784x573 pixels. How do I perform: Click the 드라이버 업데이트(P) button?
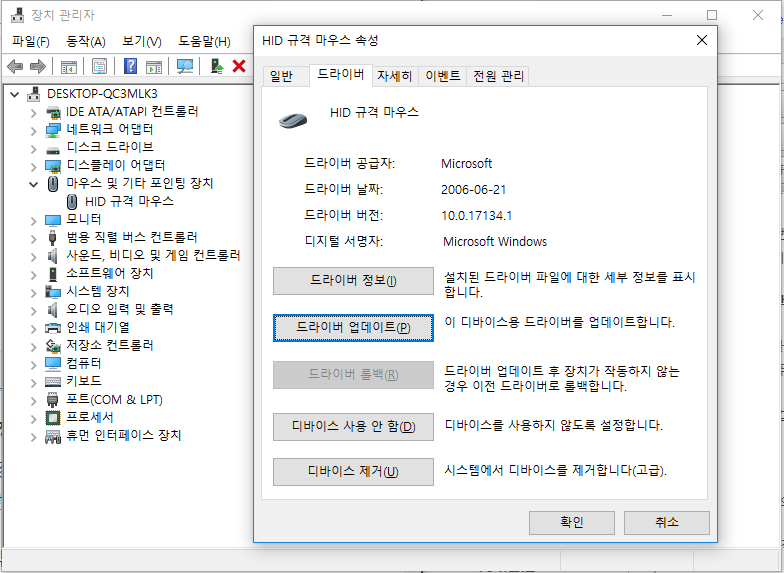353,328
